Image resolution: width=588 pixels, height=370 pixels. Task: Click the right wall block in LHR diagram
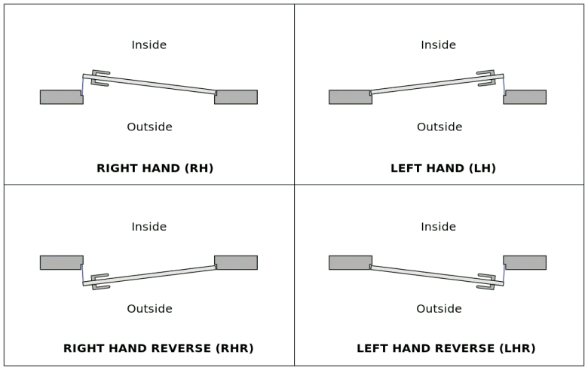525,263
